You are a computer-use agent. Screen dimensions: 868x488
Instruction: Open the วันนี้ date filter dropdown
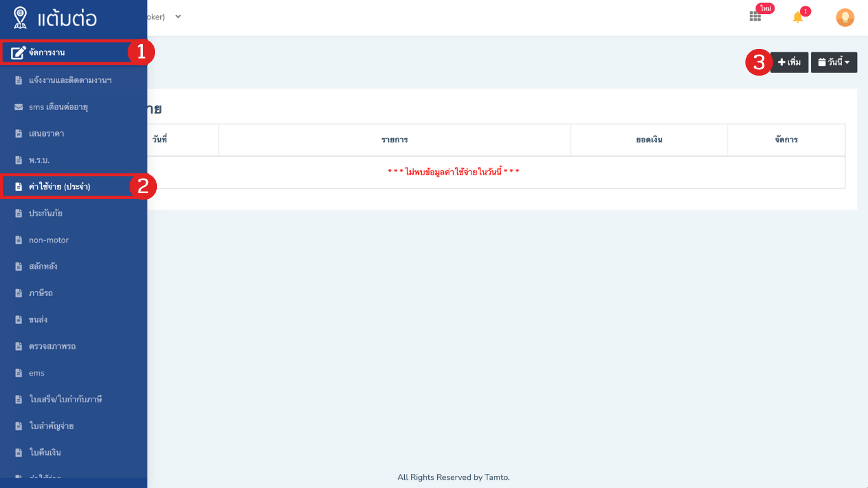pos(834,62)
